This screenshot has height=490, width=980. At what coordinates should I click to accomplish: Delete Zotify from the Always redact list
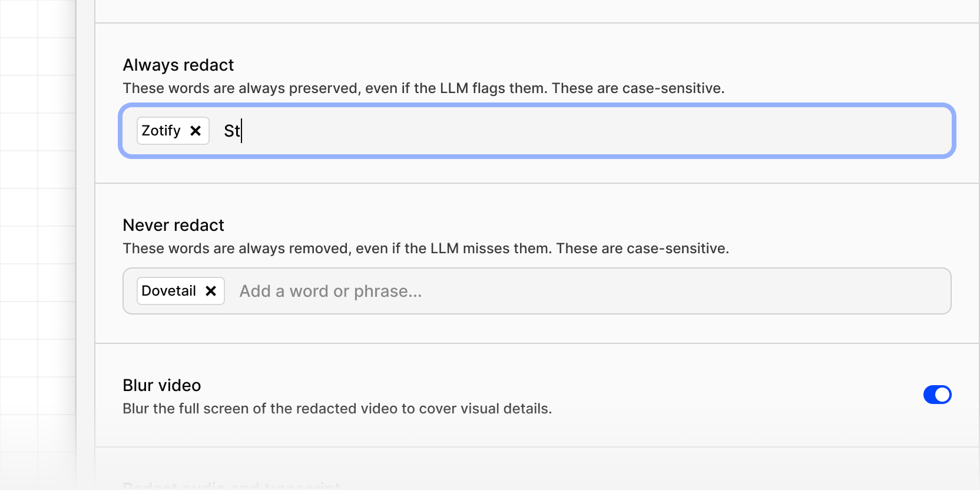pyautogui.click(x=196, y=131)
